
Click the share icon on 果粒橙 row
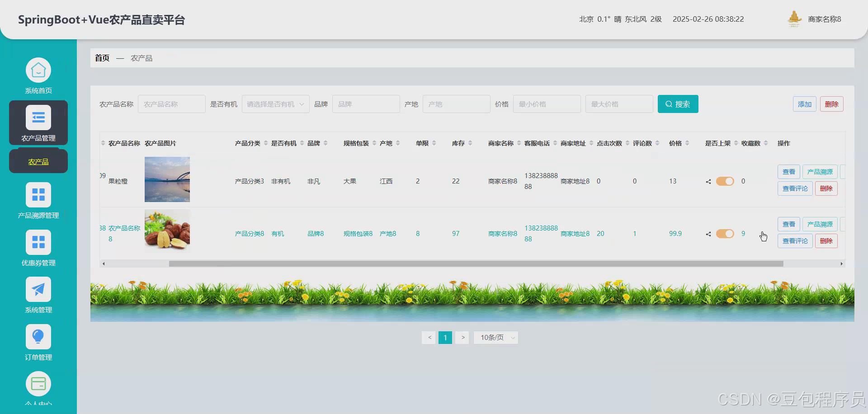pos(708,181)
